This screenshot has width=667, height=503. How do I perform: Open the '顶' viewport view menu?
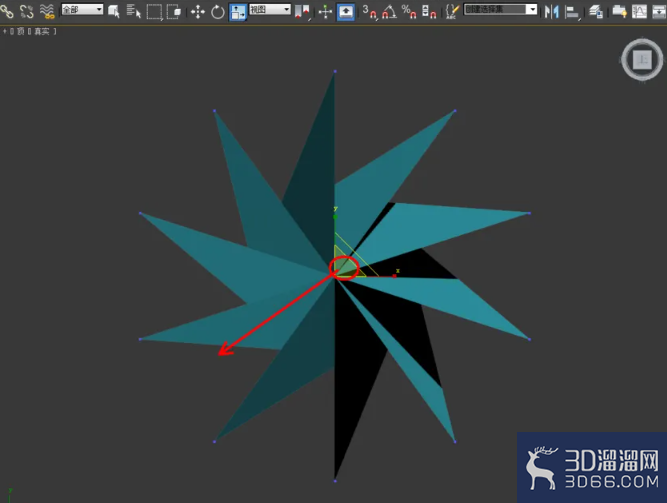[x=20, y=31]
